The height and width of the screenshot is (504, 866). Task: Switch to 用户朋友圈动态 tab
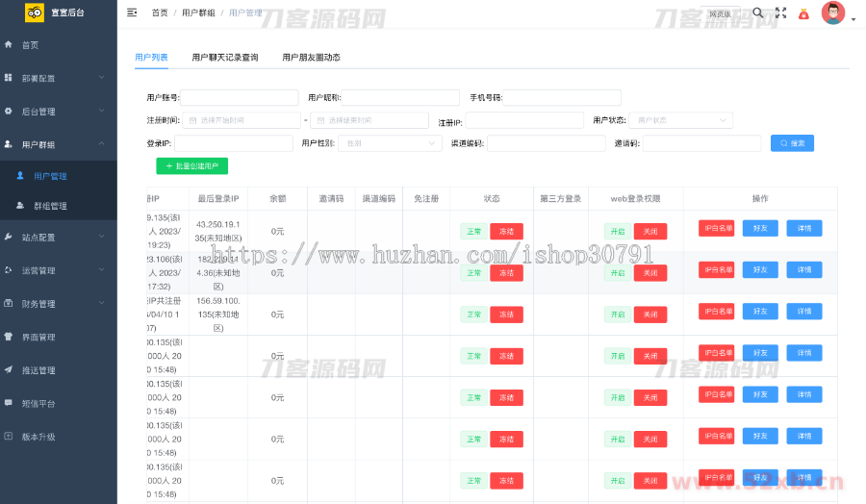point(311,58)
